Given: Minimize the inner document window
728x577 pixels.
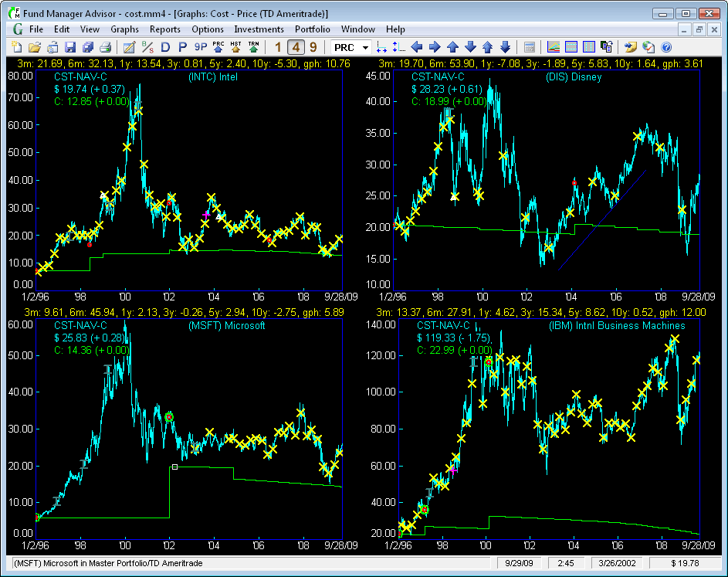Looking at the screenshot, I should 683,29.
